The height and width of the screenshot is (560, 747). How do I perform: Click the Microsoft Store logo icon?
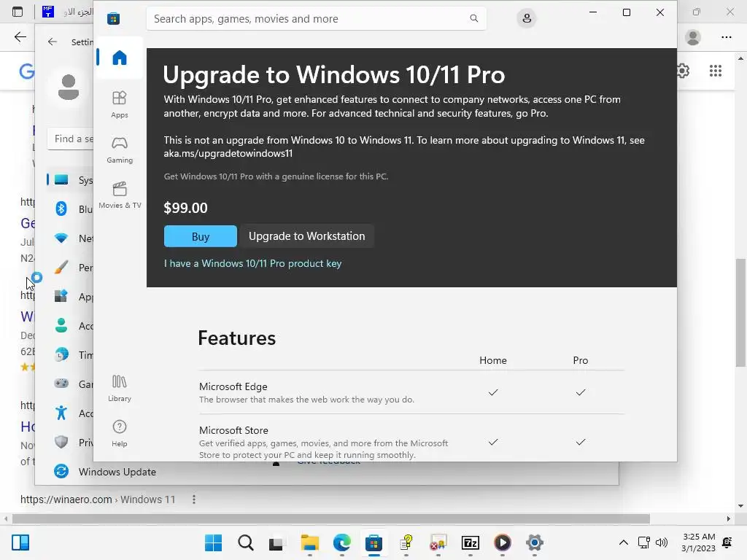click(x=113, y=18)
